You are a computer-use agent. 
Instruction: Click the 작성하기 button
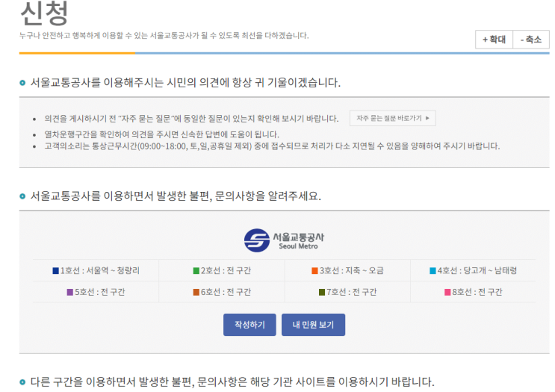point(249,324)
